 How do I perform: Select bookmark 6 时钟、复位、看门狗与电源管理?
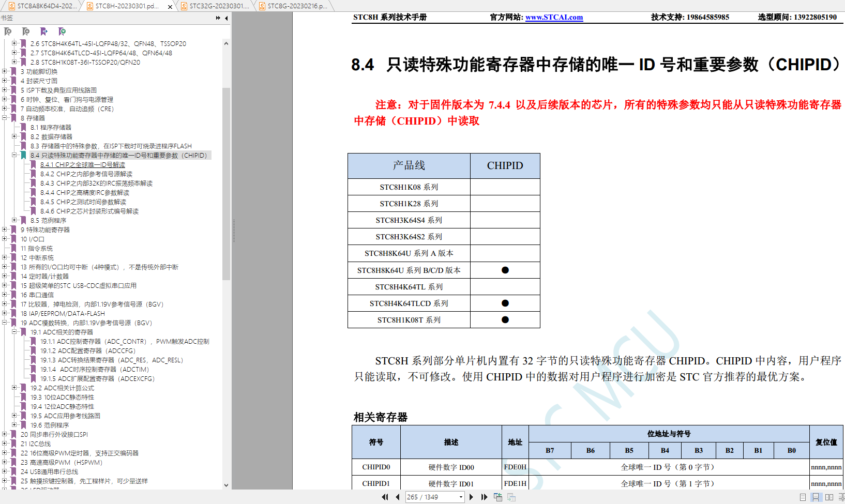[x=67, y=100]
